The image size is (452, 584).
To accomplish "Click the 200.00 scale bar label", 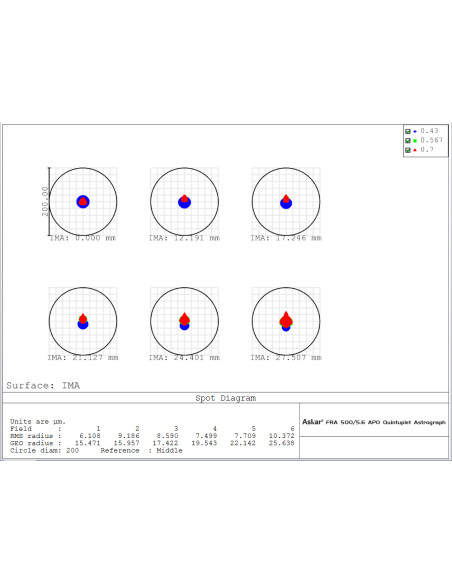I will coord(45,201).
